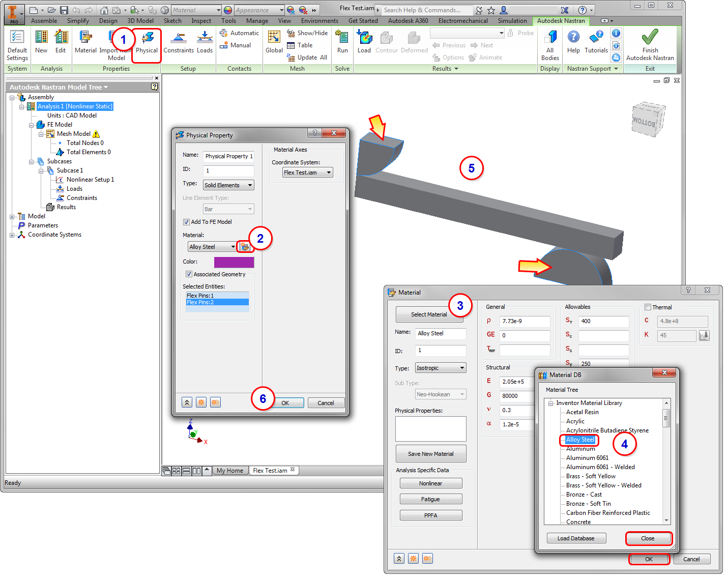Click the Material Tree vertical scrollbar

pyautogui.click(x=666, y=461)
